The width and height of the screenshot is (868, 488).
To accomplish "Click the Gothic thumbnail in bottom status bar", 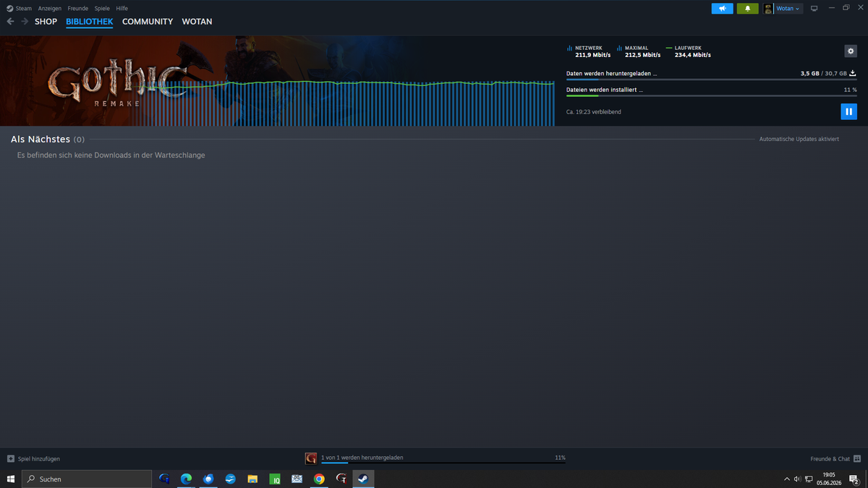I will point(311,458).
